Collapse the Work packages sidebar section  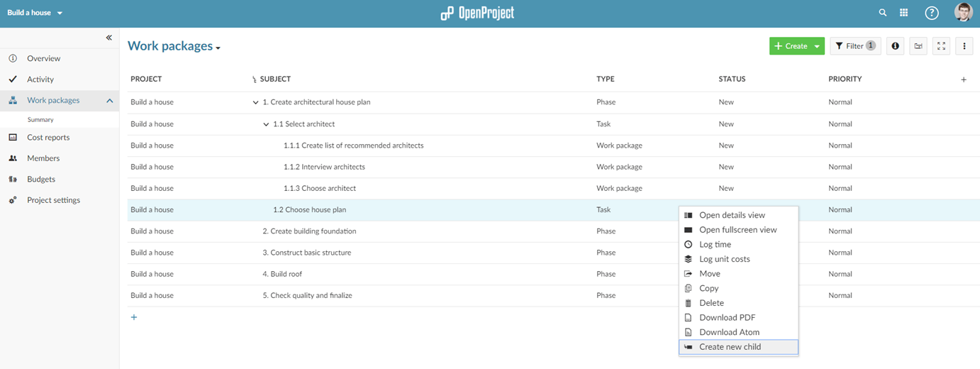[109, 101]
